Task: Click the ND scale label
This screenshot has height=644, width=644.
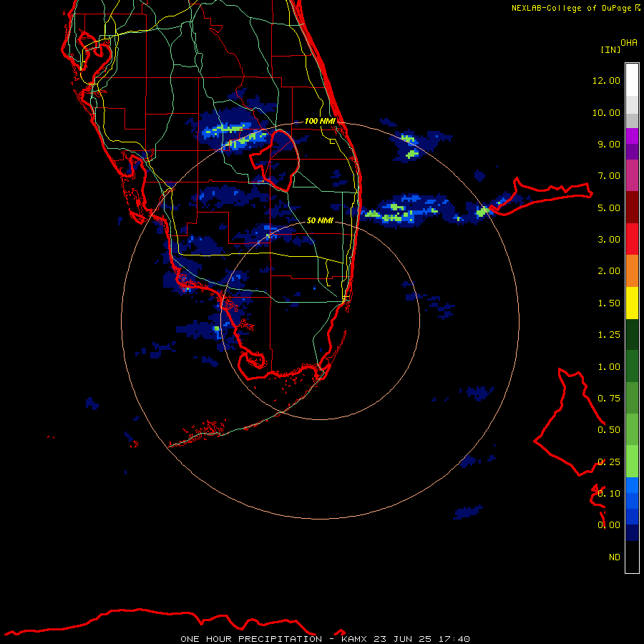Action: pyautogui.click(x=615, y=557)
